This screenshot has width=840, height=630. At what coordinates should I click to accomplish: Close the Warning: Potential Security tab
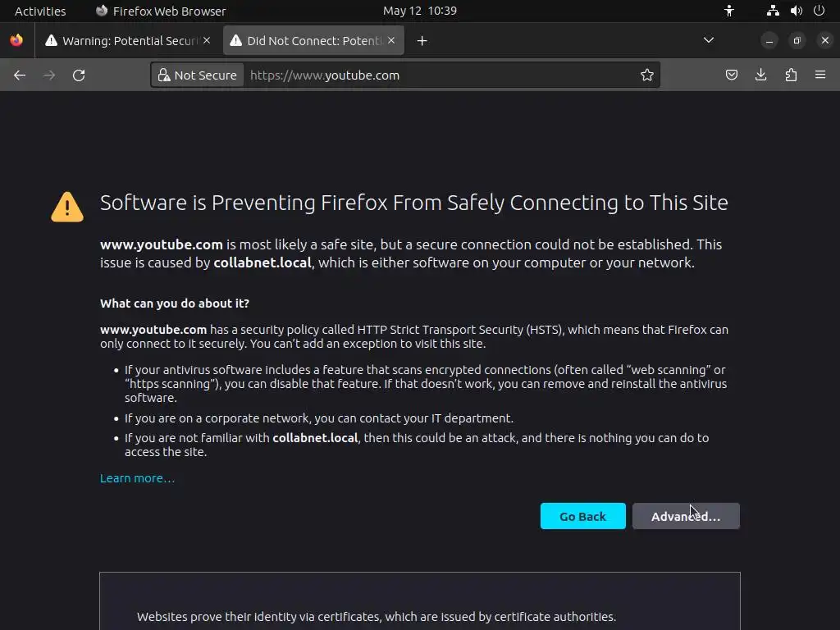tap(207, 40)
